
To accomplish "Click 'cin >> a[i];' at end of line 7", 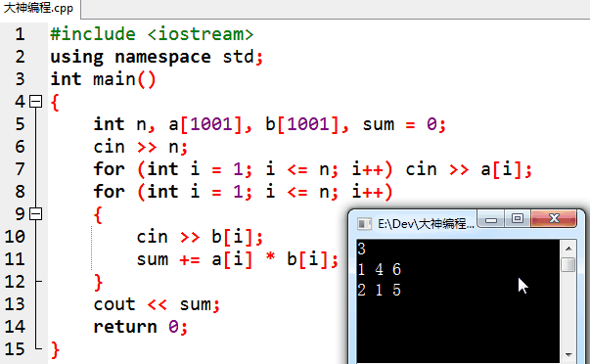I will pos(469,169).
